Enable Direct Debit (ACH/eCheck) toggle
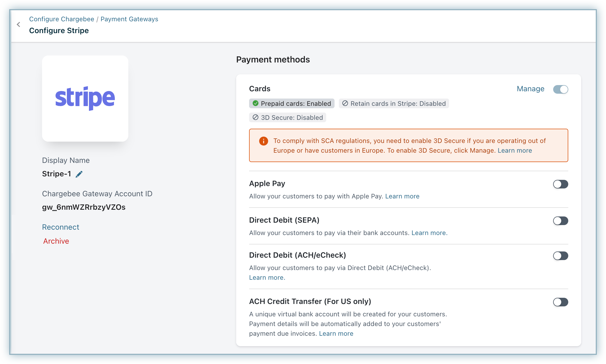This screenshot has height=364, width=606. (560, 256)
